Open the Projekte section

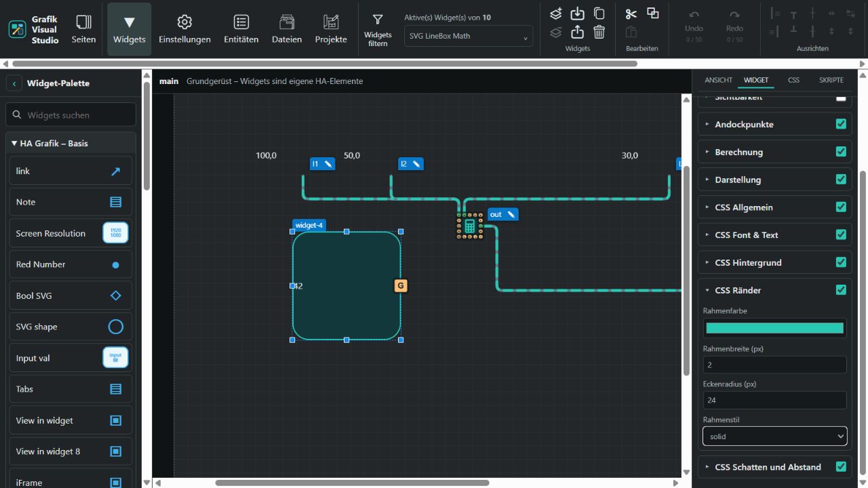(331, 29)
